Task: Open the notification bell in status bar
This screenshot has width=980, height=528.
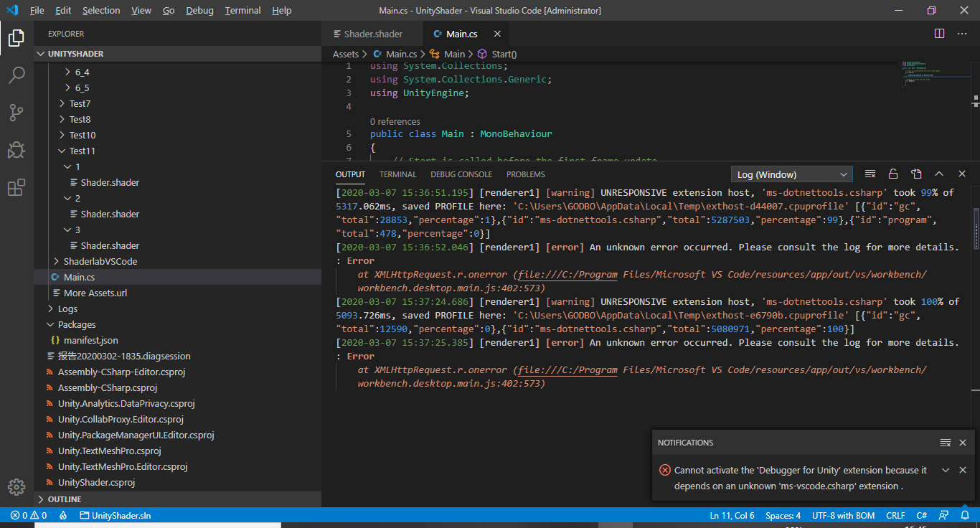Action: [x=964, y=515]
